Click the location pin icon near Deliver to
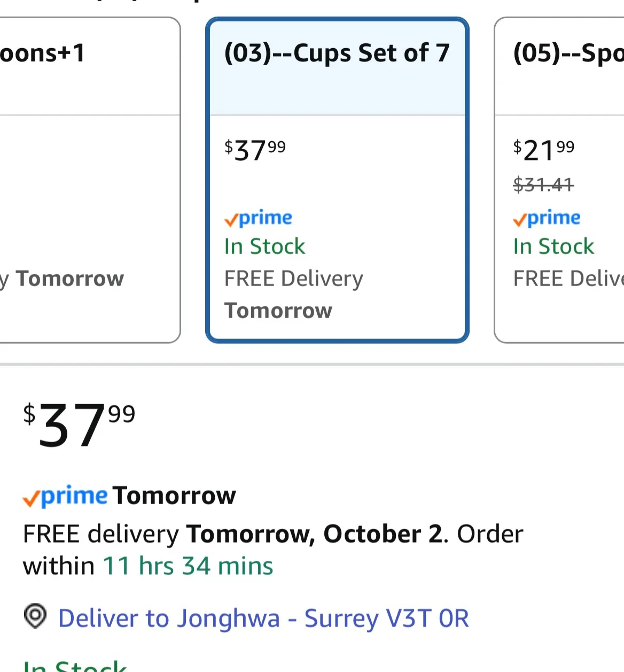Screen dimensions: 624x672 coord(35,617)
